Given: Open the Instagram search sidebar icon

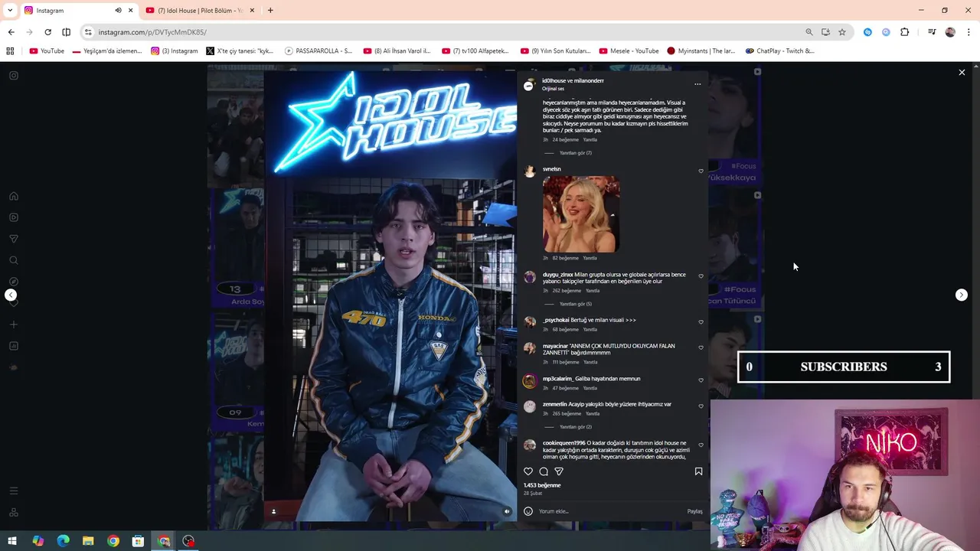Looking at the screenshot, I should coord(14,260).
